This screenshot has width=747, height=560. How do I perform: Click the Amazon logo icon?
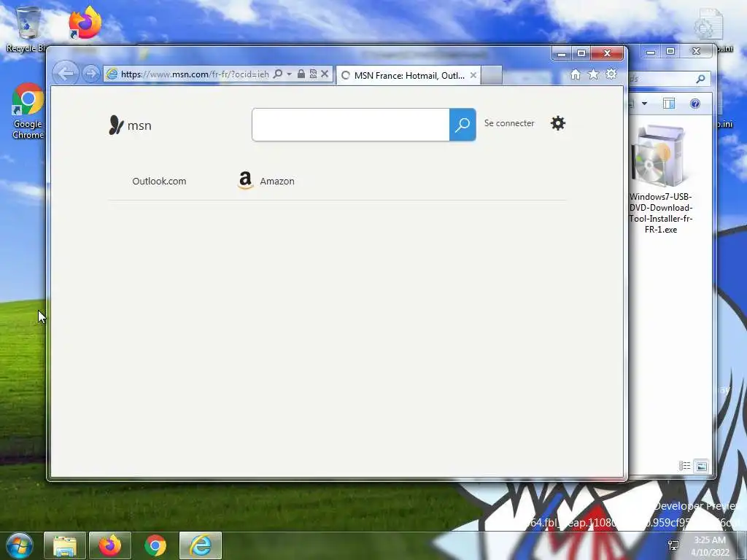245,180
